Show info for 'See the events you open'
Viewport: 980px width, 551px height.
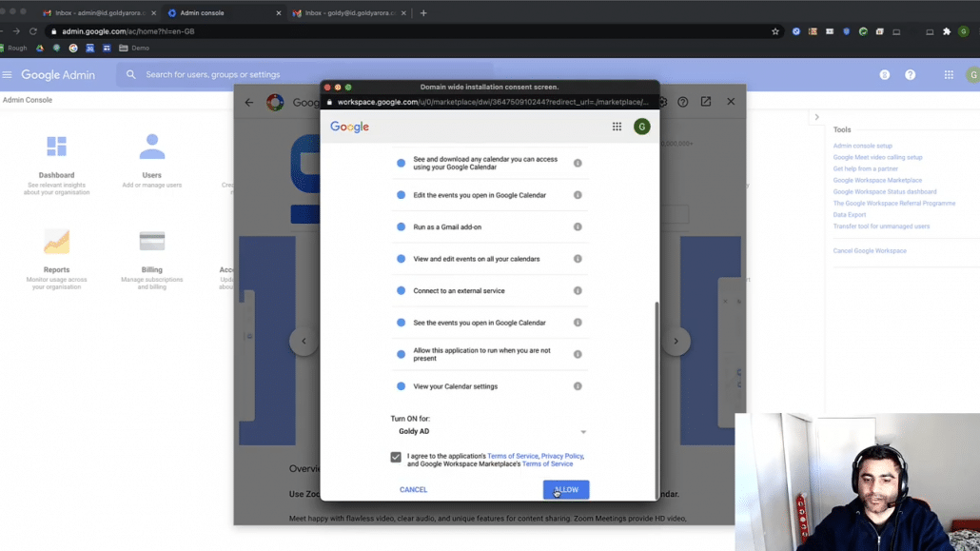[578, 323]
